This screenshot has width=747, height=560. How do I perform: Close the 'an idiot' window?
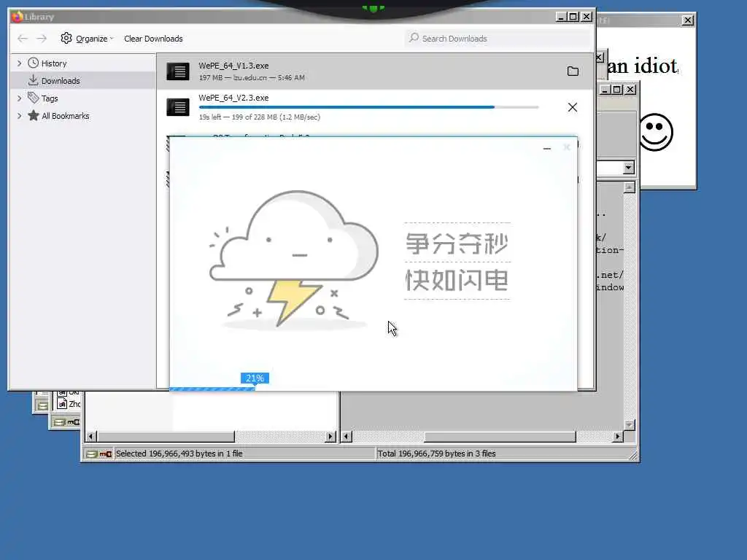pos(687,20)
